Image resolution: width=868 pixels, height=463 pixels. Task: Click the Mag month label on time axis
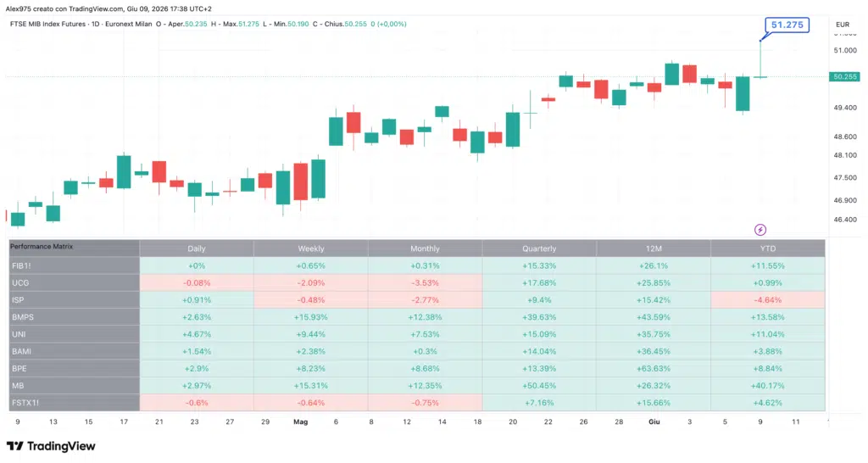[x=301, y=422]
